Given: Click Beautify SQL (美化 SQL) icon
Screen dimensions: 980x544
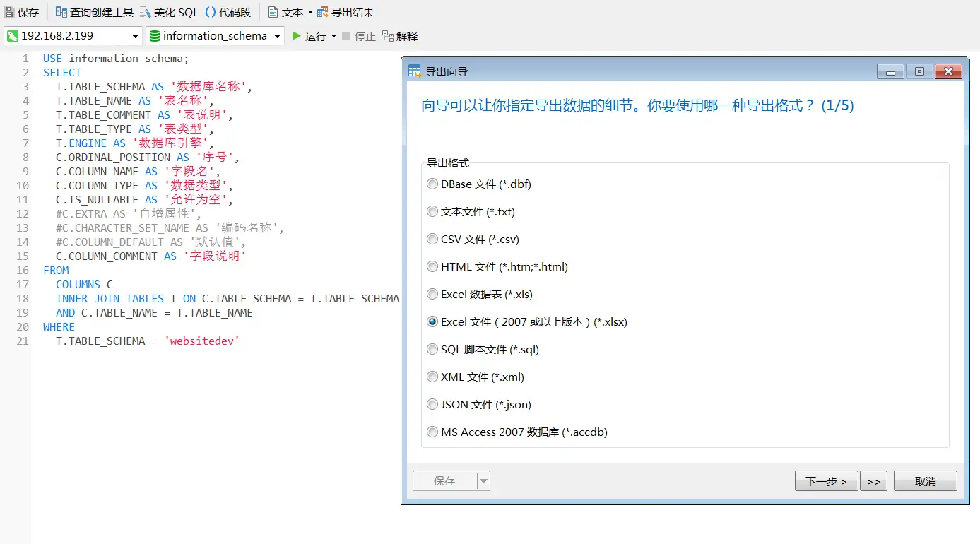Looking at the screenshot, I should tap(146, 12).
